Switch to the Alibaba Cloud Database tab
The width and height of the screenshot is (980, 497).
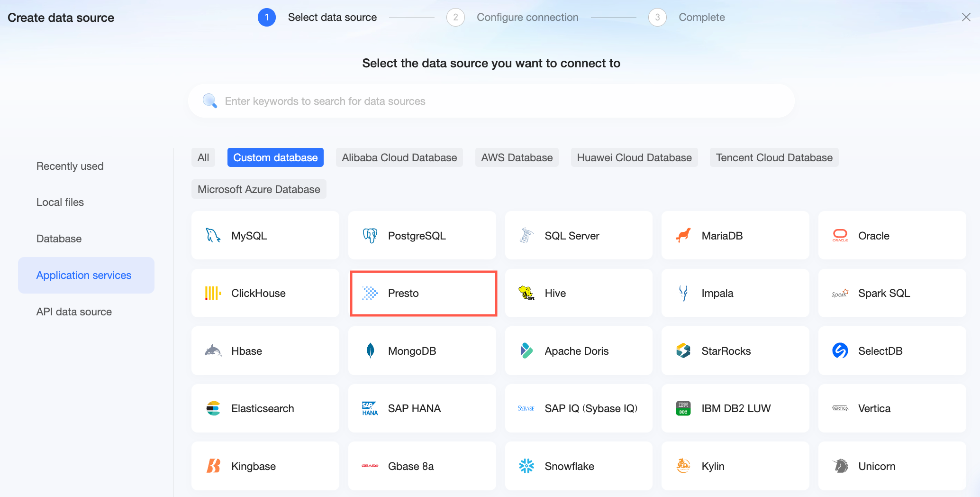click(x=399, y=157)
